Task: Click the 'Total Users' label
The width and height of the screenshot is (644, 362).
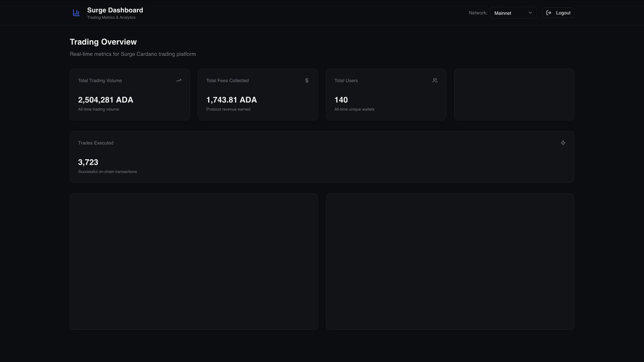Action: coord(346,80)
